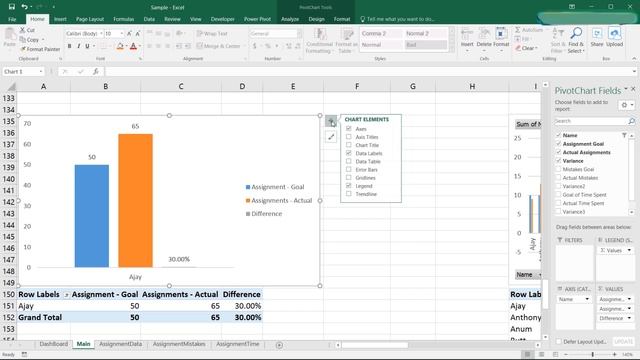Image resolution: width=640 pixels, height=360 pixels.
Task: Open the Fill Color picker
Action: click(127, 46)
